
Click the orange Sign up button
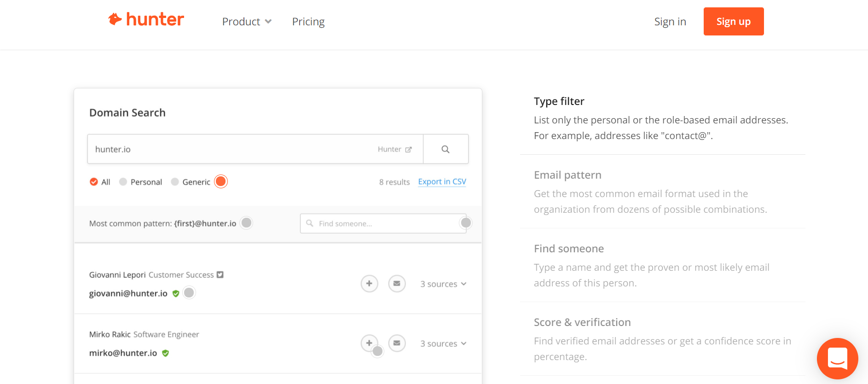(734, 21)
